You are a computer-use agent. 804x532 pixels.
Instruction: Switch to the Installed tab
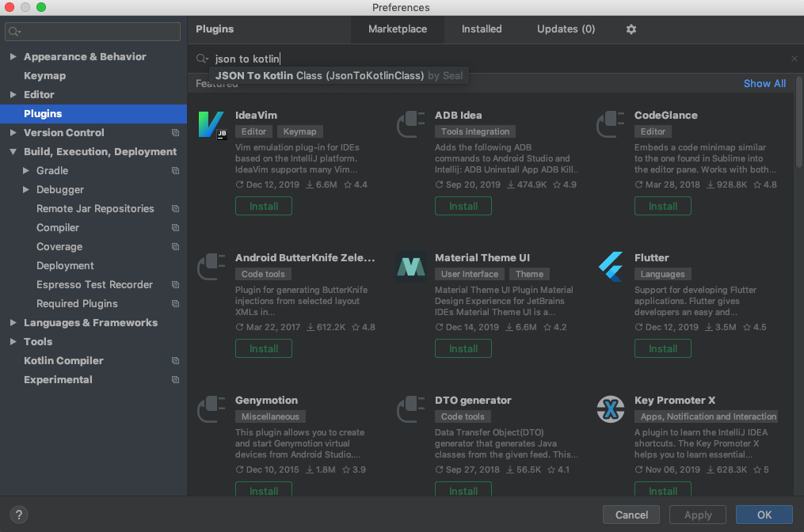[482, 29]
